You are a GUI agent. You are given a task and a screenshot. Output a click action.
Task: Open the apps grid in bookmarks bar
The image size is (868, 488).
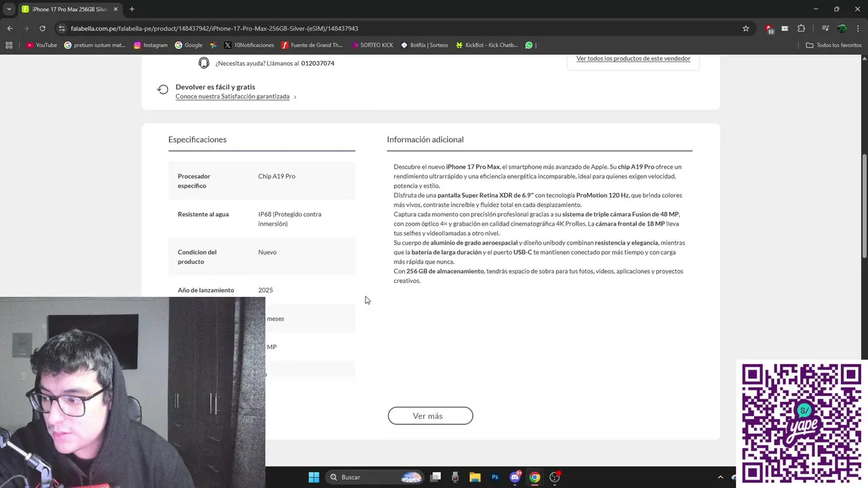coord(9,45)
